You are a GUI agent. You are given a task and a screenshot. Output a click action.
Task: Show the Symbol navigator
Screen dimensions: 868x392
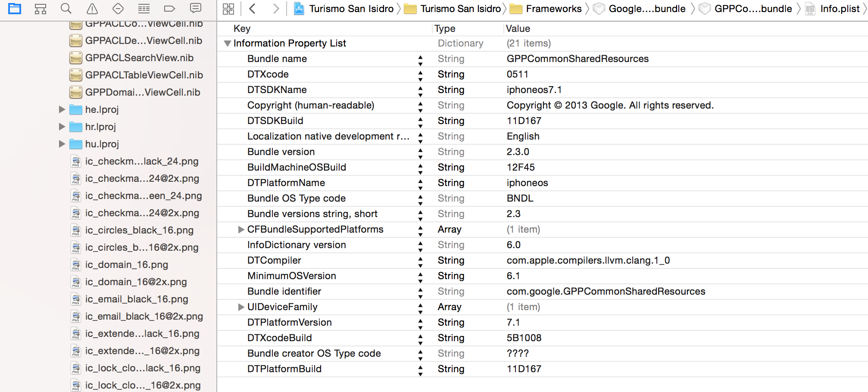[x=41, y=9]
